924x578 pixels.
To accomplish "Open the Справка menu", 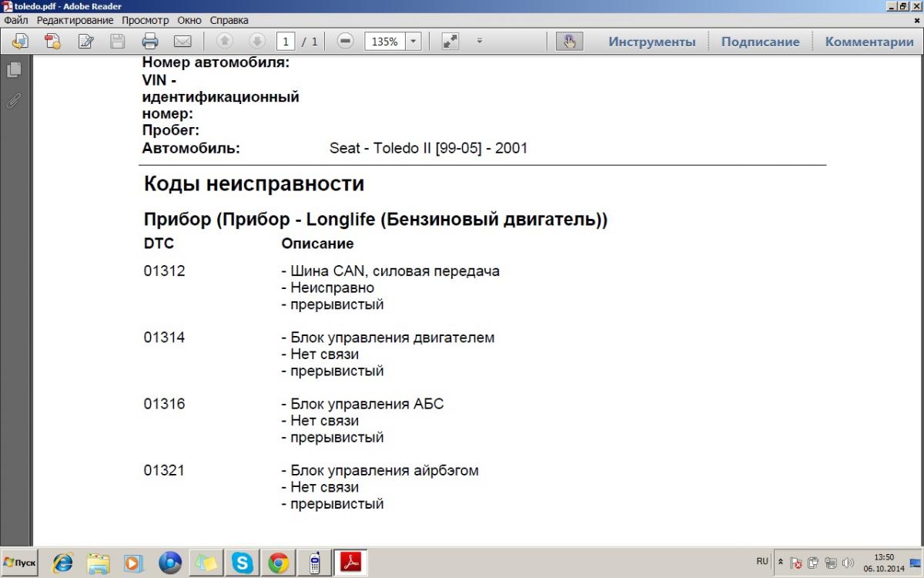I will (x=229, y=20).
